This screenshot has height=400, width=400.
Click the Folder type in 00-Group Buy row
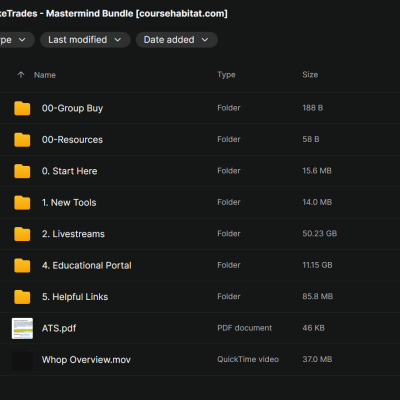click(229, 108)
